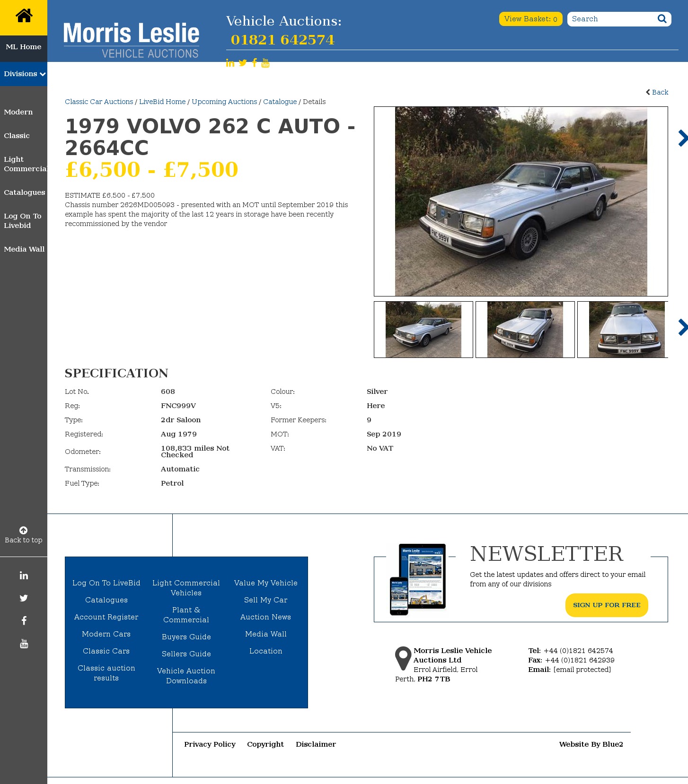Click footer Account Register link

(x=106, y=617)
